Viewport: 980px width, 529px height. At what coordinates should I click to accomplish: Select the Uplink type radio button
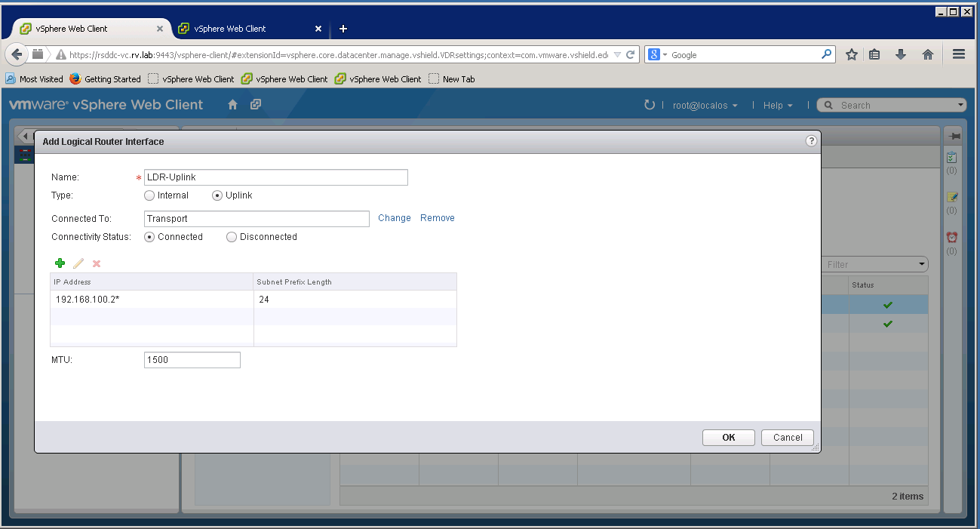point(218,195)
